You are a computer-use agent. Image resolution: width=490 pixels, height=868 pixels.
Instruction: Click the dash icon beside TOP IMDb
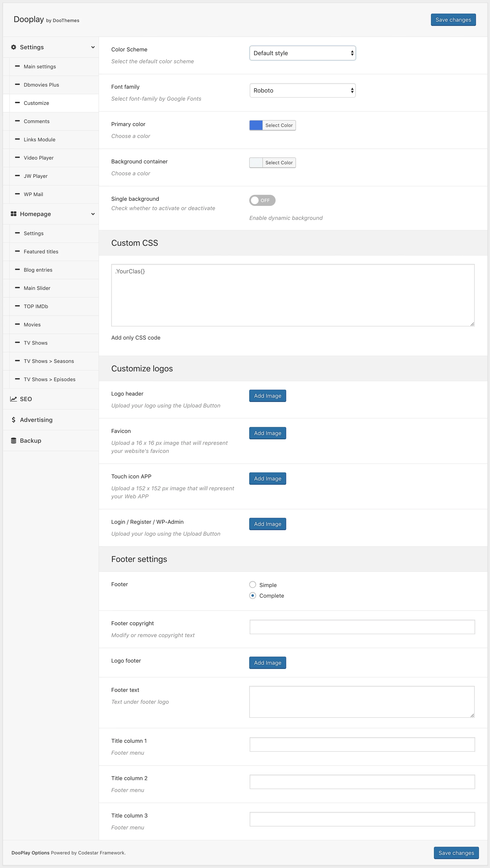[x=17, y=306]
